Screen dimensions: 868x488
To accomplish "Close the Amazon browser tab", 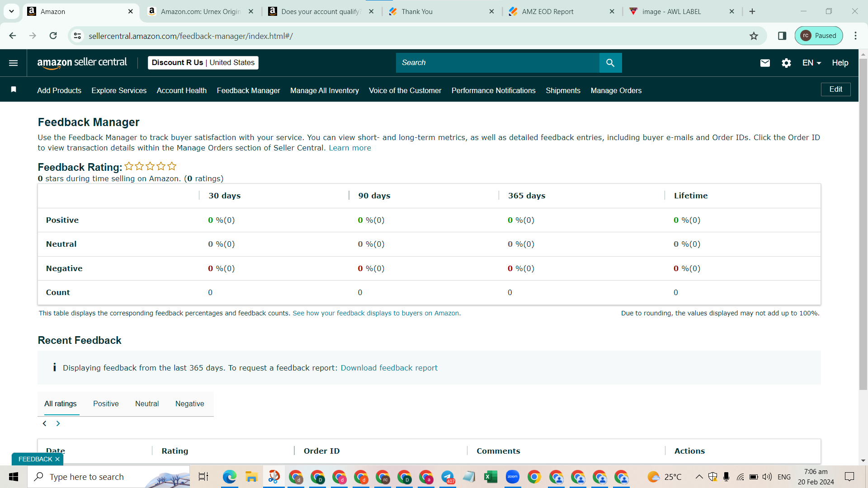I will coord(131,11).
